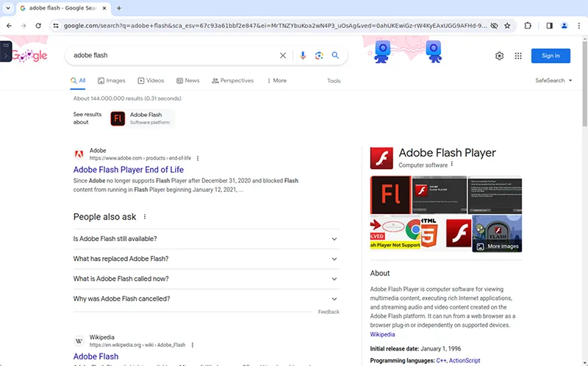The width and height of the screenshot is (588, 366).
Task: Switch to the Images tab
Action: coord(110,81)
